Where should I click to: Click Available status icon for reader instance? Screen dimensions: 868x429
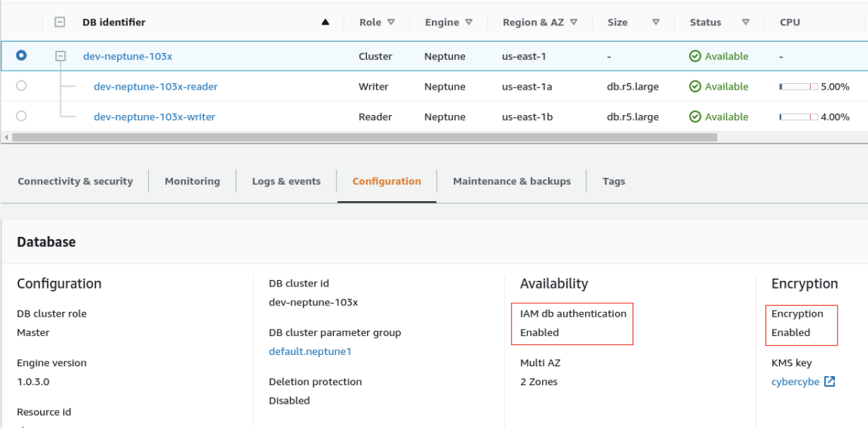695,87
